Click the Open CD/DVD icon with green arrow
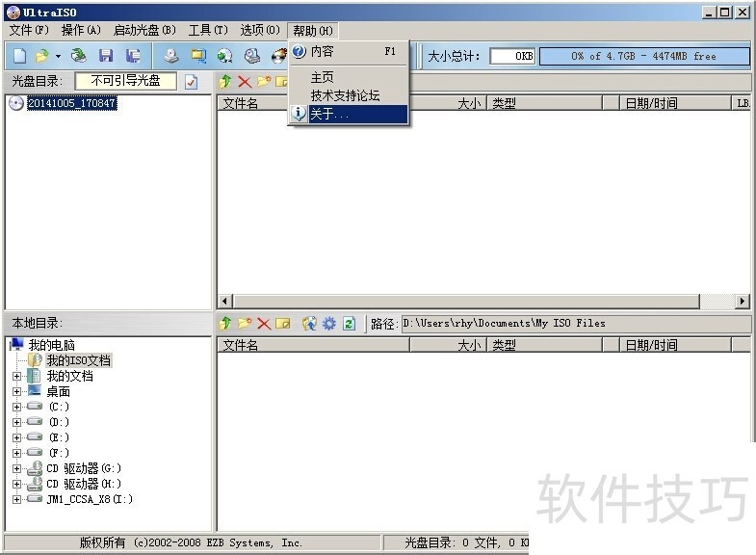This screenshot has width=756, height=555. pos(79,56)
